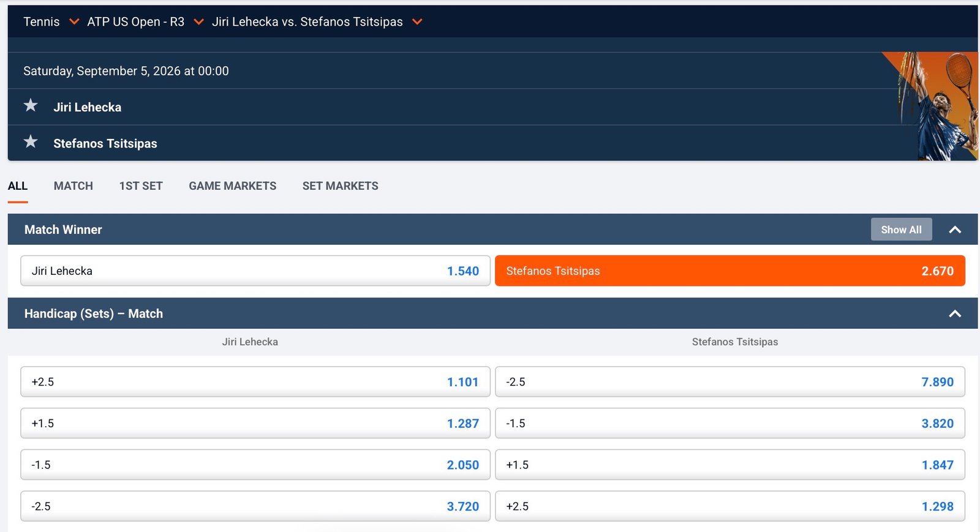Select the ALL markets tab
Viewport: 980px width, 532px height.
[x=18, y=186]
